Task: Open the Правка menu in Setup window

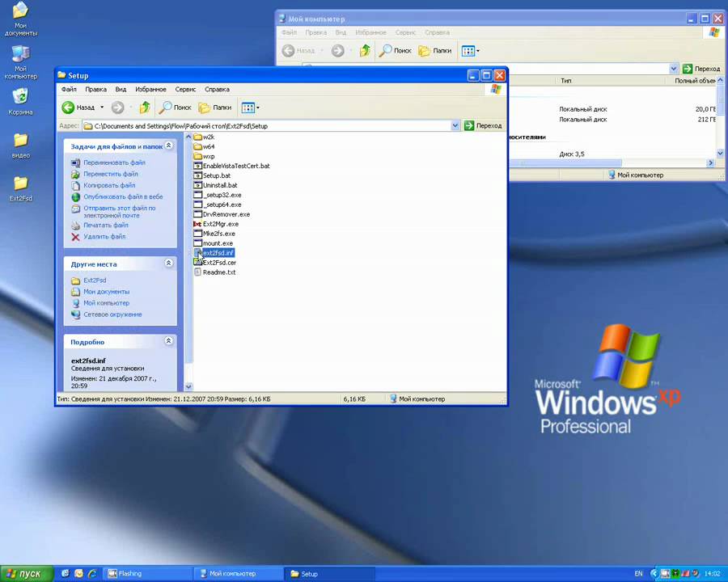Action: coord(95,89)
